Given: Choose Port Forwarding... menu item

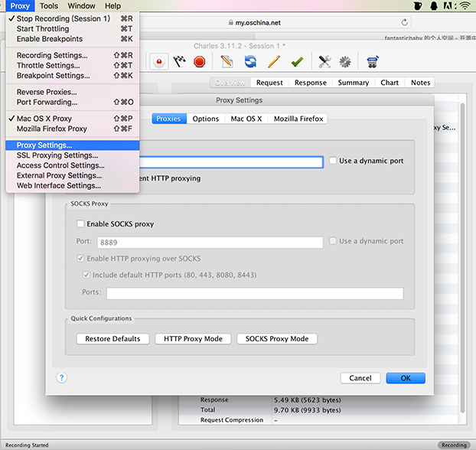Looking at the screenshot, I should (72, 102).
